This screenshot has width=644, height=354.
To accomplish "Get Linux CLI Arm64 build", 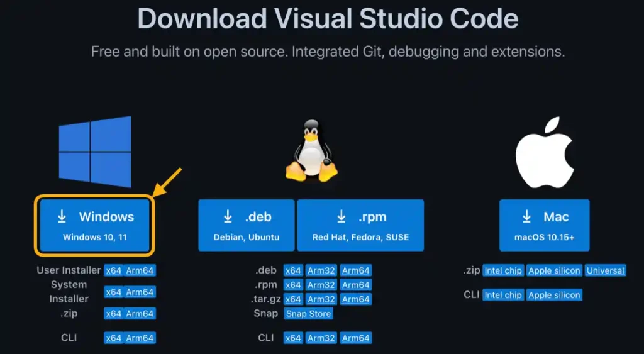I will (356, 338).
